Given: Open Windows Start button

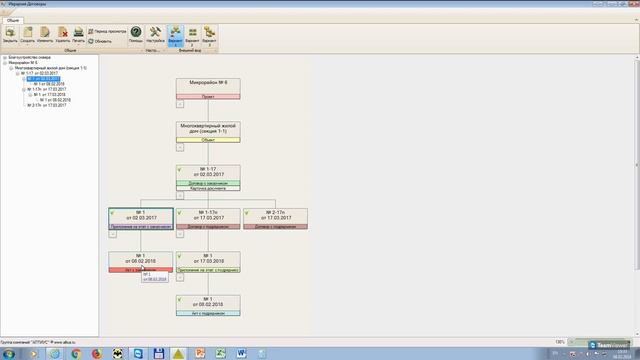Looking at the screenshot, I should tap(9, 353).
